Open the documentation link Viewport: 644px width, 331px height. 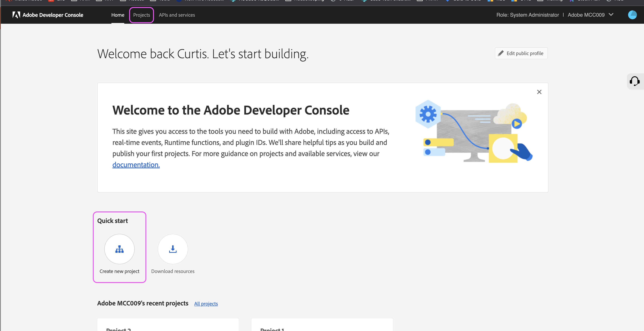point(136,165)
